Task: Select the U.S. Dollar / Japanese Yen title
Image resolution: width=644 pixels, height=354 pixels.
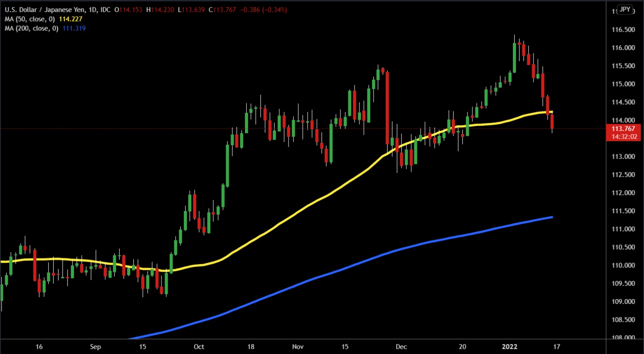Action: [46, 9]
